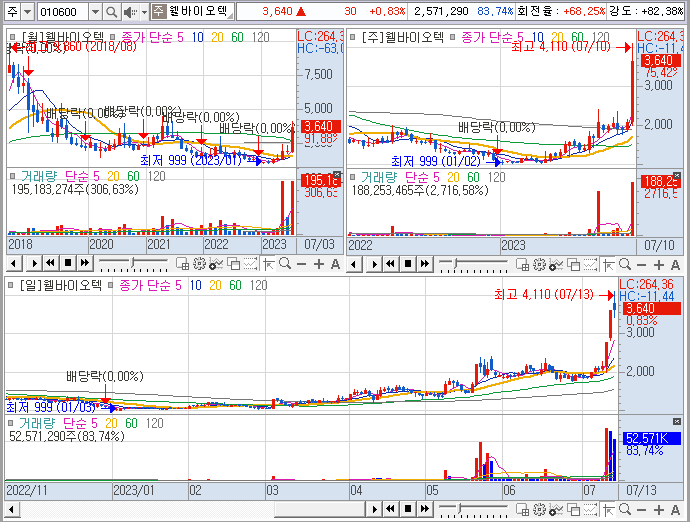690x522 pixels.
Task: Click rewind button on monthly chart toolbar
Action: (51, 264)
